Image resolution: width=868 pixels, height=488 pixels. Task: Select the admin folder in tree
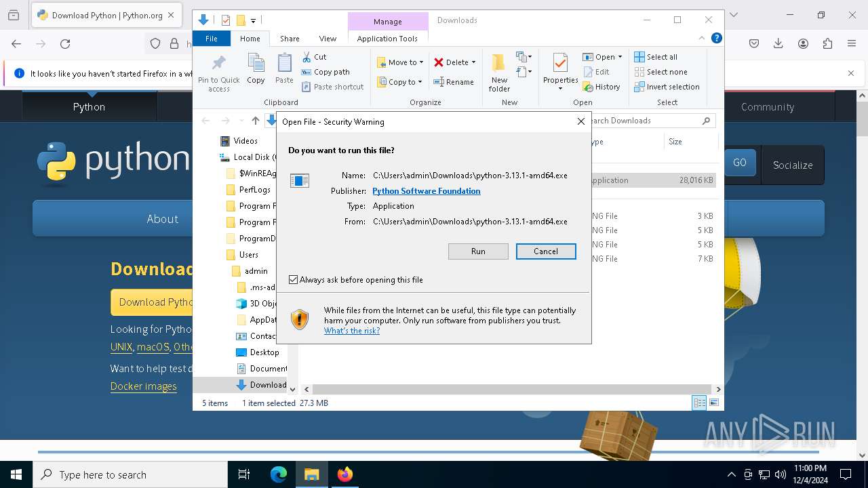pos(256,271)
